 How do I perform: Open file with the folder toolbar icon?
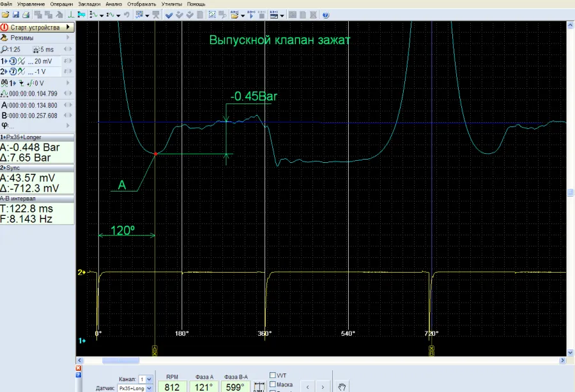[6, 15]
